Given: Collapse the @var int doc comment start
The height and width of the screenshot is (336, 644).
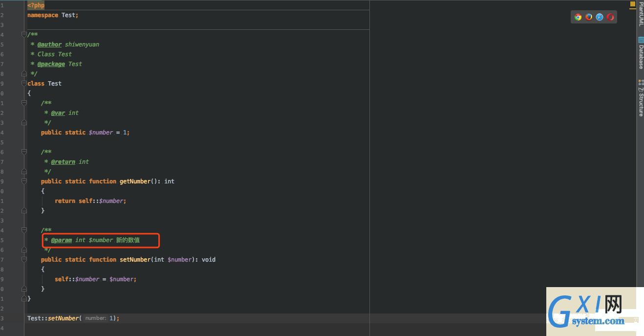Looking at the screenshot, I should click(x=24, y=103).
